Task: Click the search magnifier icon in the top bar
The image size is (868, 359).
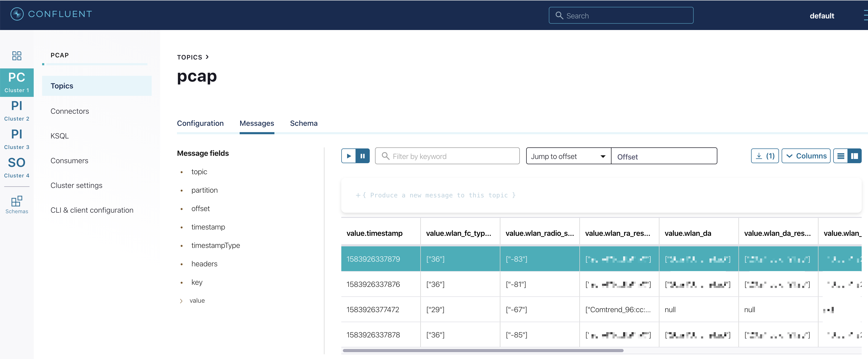Action: click(559, 16)
